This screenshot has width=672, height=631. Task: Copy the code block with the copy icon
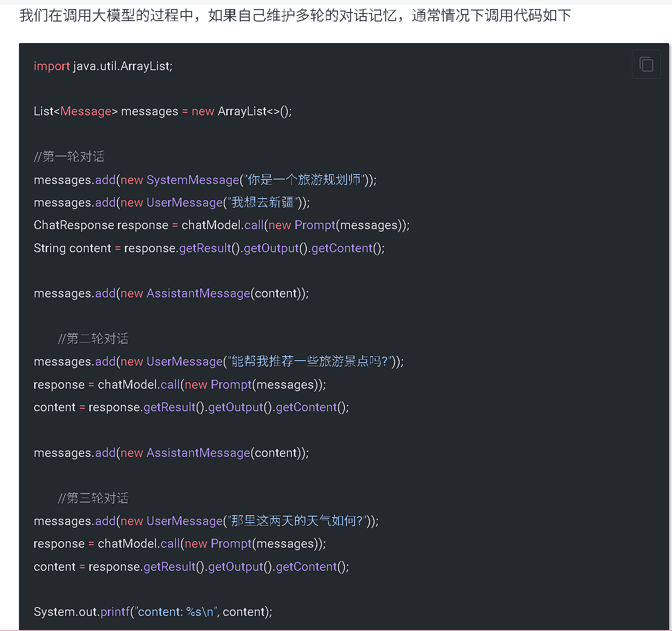coord(646,64)
